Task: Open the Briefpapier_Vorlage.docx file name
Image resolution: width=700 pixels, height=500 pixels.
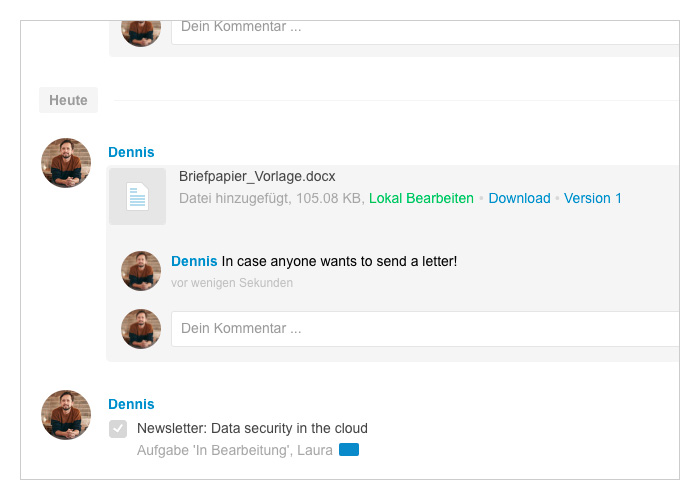Action: (x=257, y=176)
